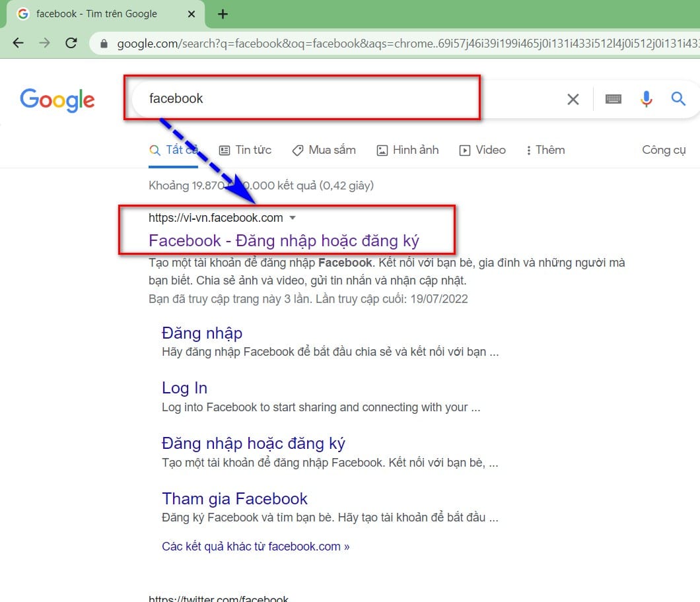Open the Log In sitelink
The height and width of the screenshot is (602, 700).
(184, 387)
